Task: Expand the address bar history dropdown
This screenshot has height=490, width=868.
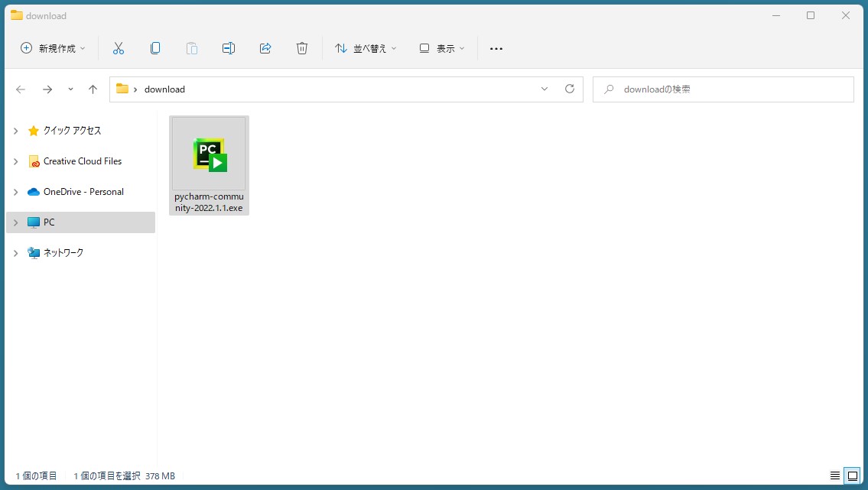Action: click(x=545, y=89)
